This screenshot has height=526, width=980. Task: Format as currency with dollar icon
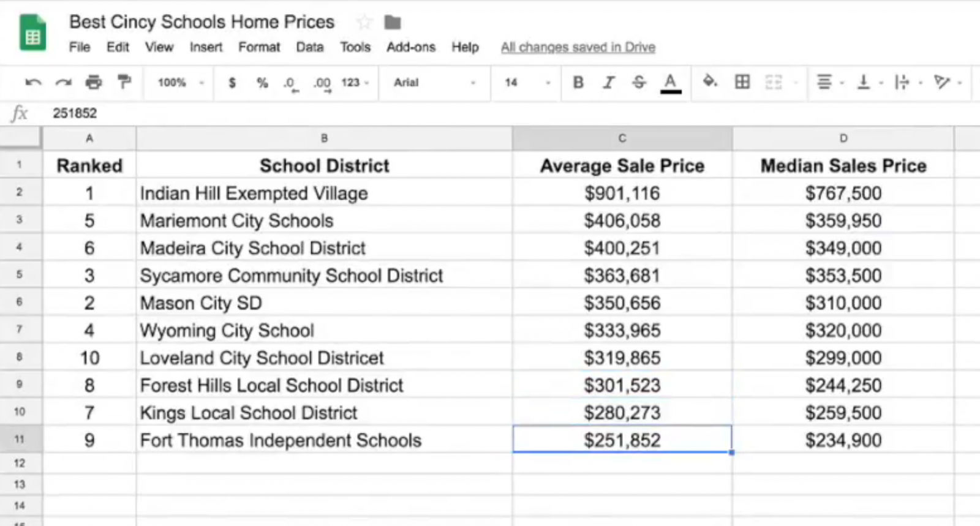click(x=232, y=83)
